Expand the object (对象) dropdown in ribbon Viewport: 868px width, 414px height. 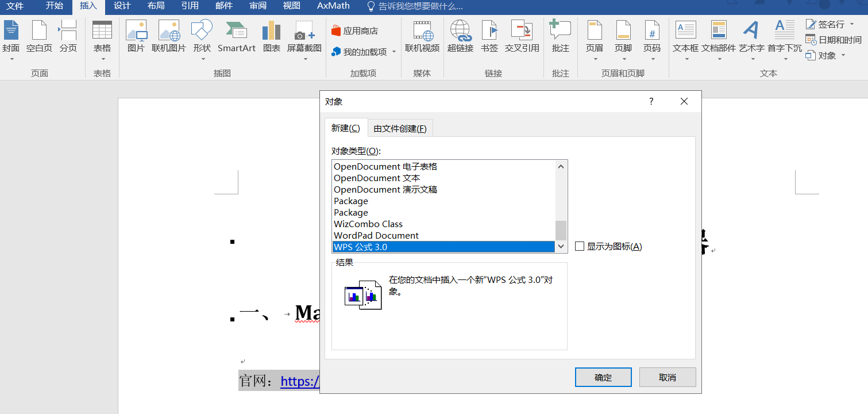click(843, 55)
